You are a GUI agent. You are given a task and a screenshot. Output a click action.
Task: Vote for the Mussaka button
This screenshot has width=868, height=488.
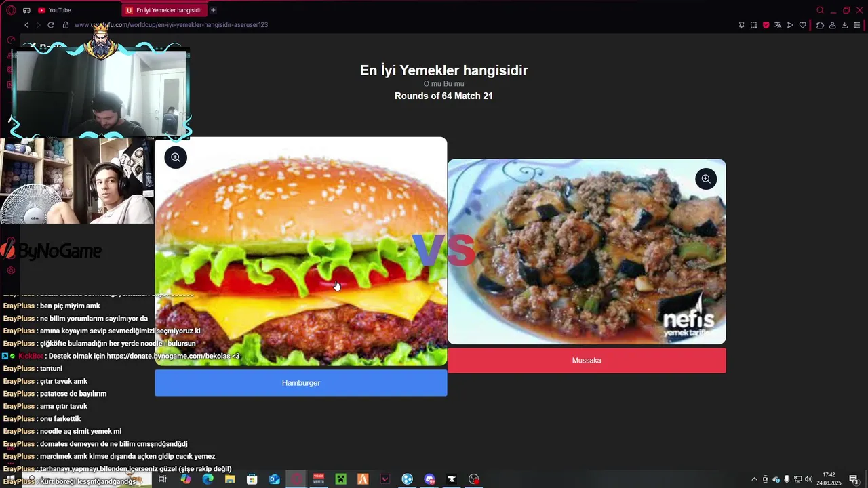tap(587, 361)
